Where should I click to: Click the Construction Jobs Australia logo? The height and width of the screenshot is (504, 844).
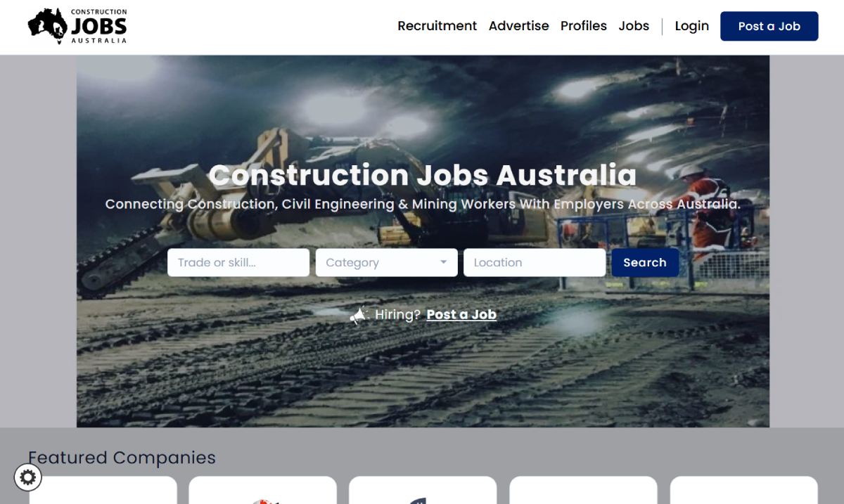[78, 27]
